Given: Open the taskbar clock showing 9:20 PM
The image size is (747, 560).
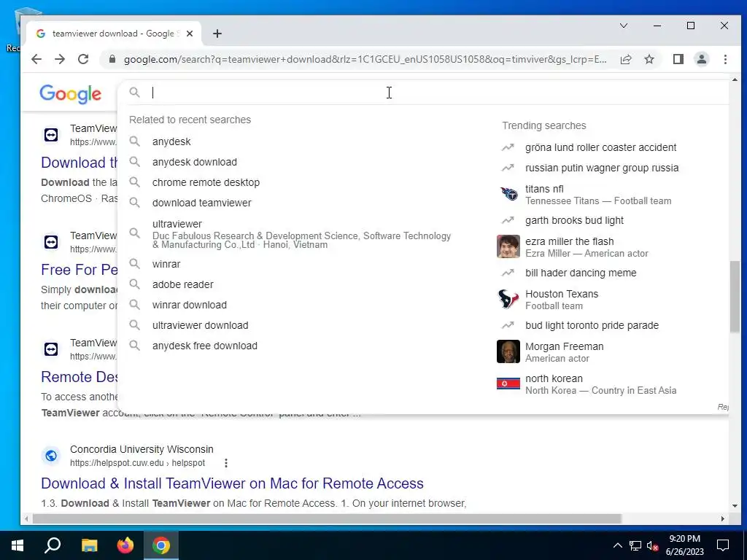Looking at the screenshot, I should coord(684,545).
